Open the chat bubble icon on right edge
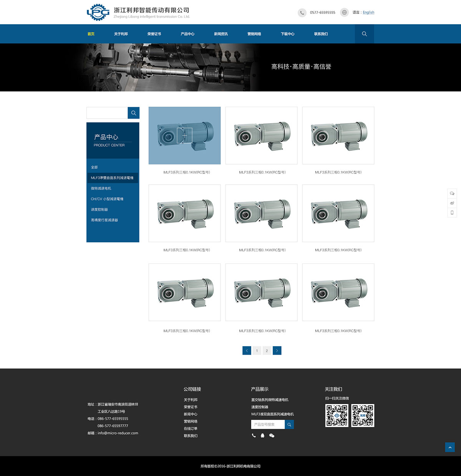 pos(452,193)
